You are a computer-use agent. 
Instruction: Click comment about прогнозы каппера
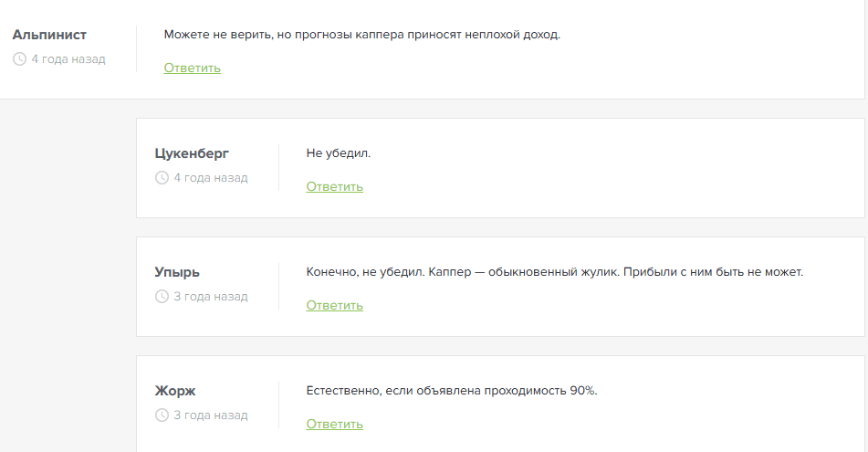point(362,35)
